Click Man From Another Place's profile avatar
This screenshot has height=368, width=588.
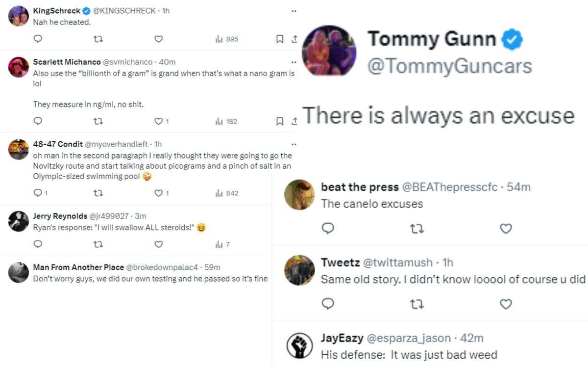18,273
